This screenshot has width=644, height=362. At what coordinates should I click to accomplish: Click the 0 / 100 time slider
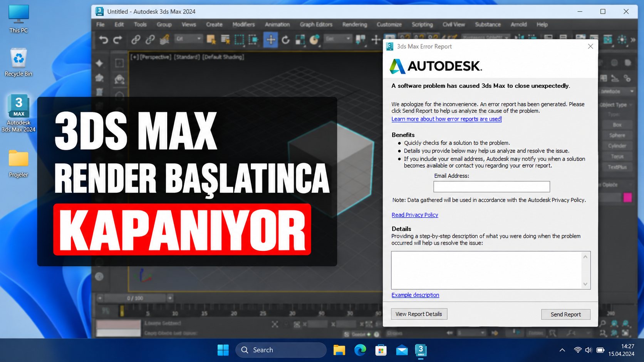tap(135, 298)
